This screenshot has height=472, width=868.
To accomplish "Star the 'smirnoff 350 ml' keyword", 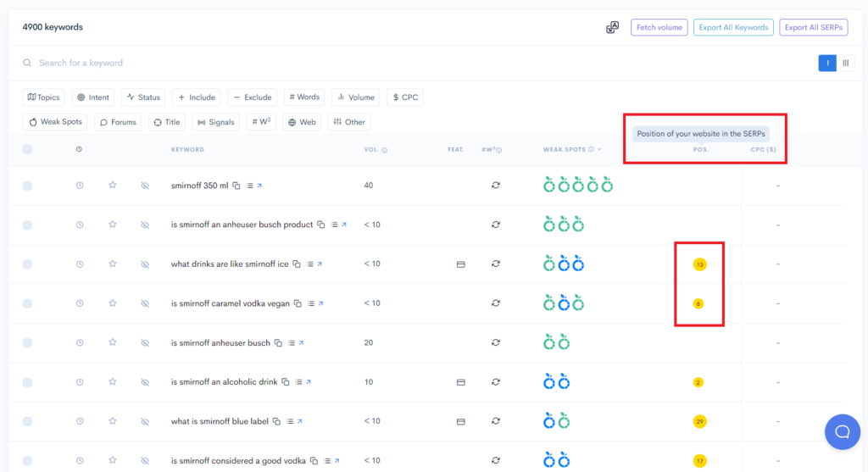I will coord(113,185).
